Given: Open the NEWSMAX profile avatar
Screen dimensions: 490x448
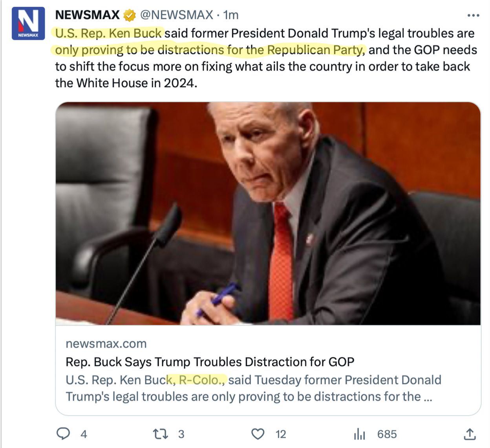Looking at the screenshot, I should point(28,23).
